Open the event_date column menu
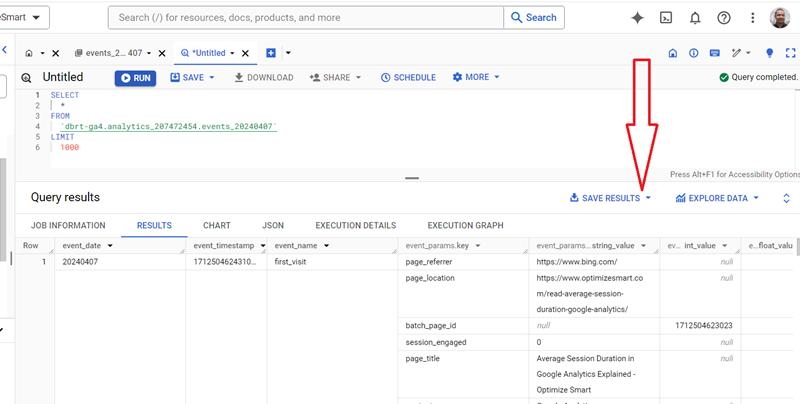This screenshot has height=404, width=800. [110, 246]
